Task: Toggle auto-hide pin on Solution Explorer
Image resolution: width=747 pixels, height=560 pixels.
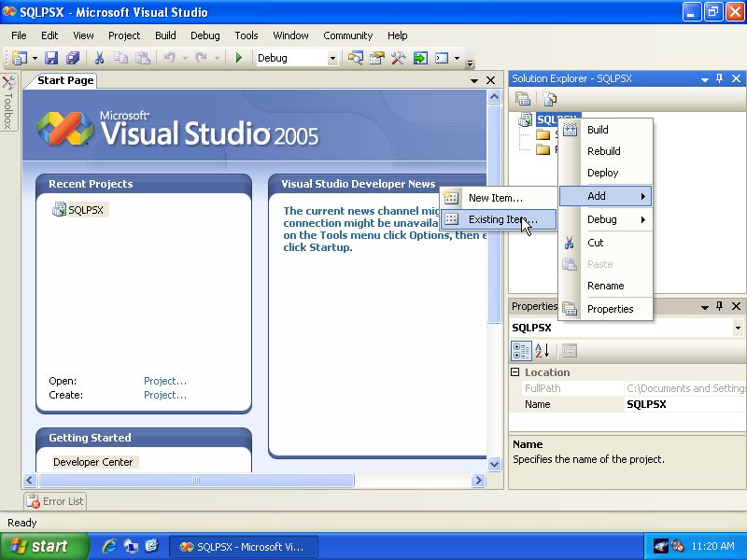Action: pos(719,79)
